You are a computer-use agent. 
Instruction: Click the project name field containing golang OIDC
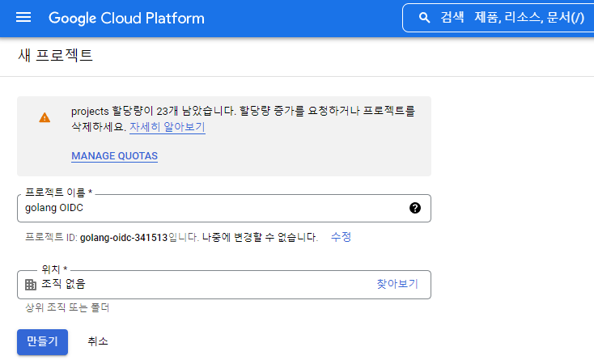point(224,208)
